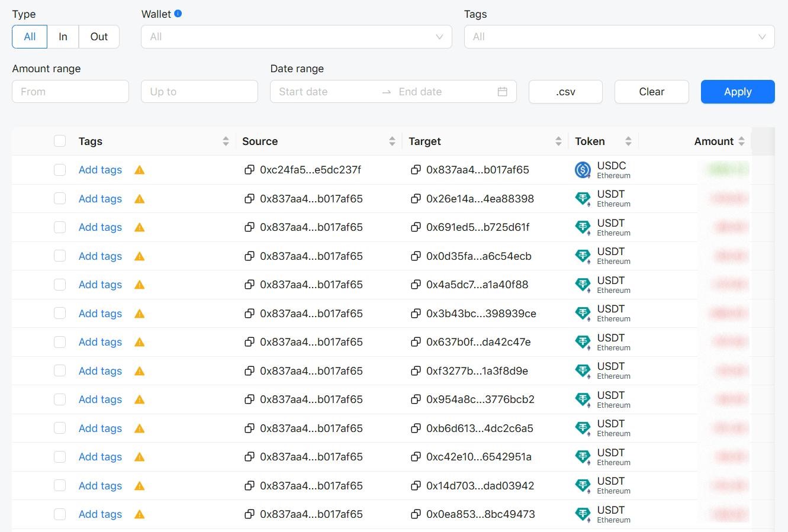Select the In type filter
The image size is (788, 532).
(x=63, y=37)
